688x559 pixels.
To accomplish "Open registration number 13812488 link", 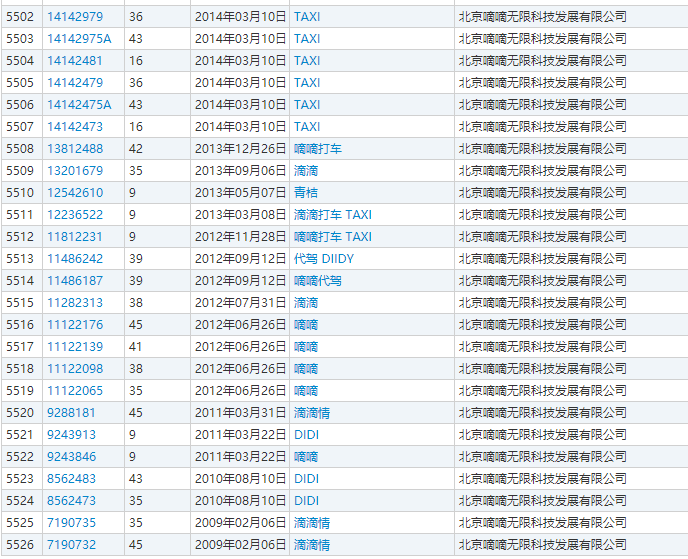I will [75, 149].
